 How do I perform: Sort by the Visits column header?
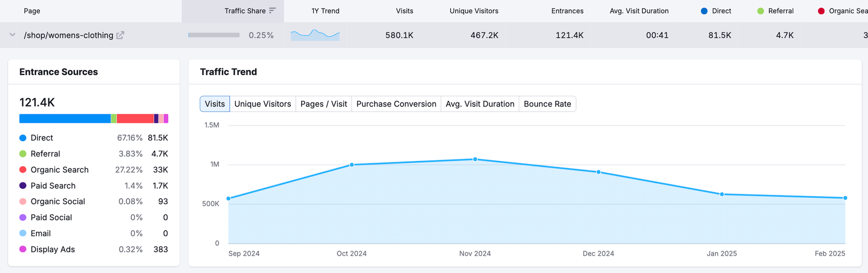pyautogui.click(x=404, y=11)
